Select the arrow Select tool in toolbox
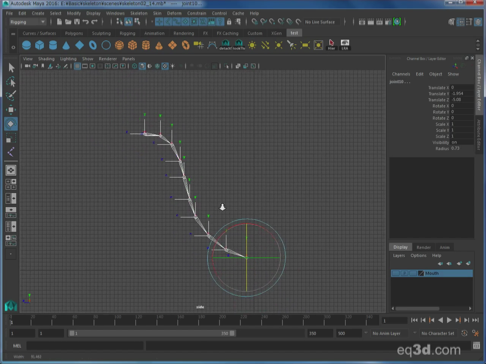 (11, 68)
